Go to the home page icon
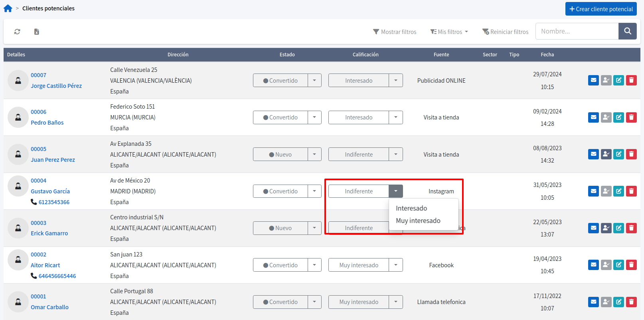Viewport: 644px width, 320px height. [x=8, y=8]
